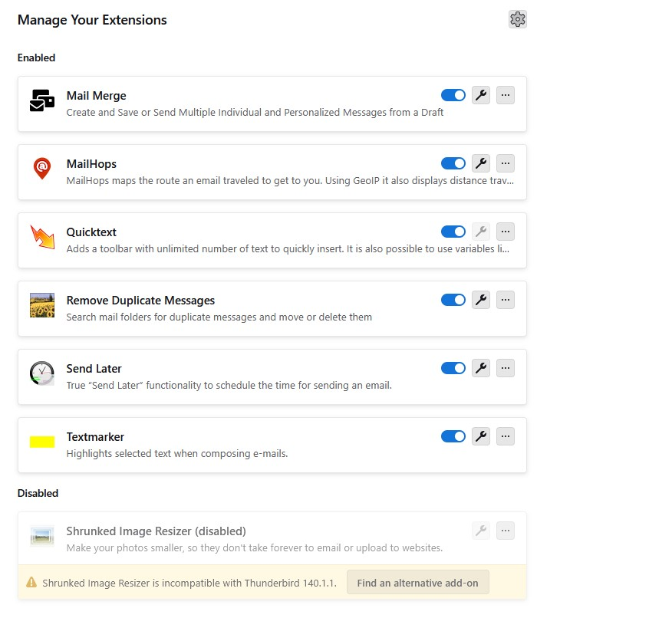Open MailHops options wrench icon
This screenshot has width=672, height=618.
pyautogui.click(x=481, y=163)
